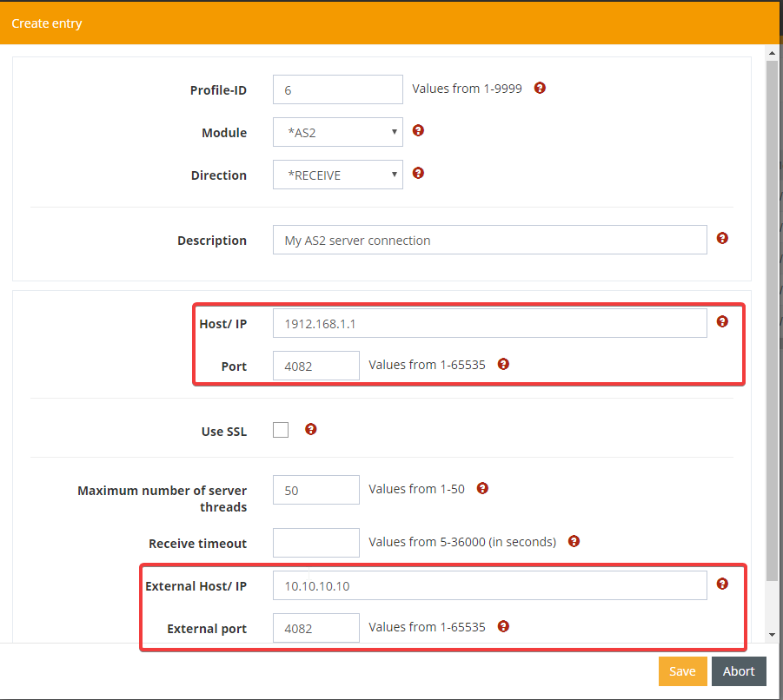Click the Description text field

(489, 241)
